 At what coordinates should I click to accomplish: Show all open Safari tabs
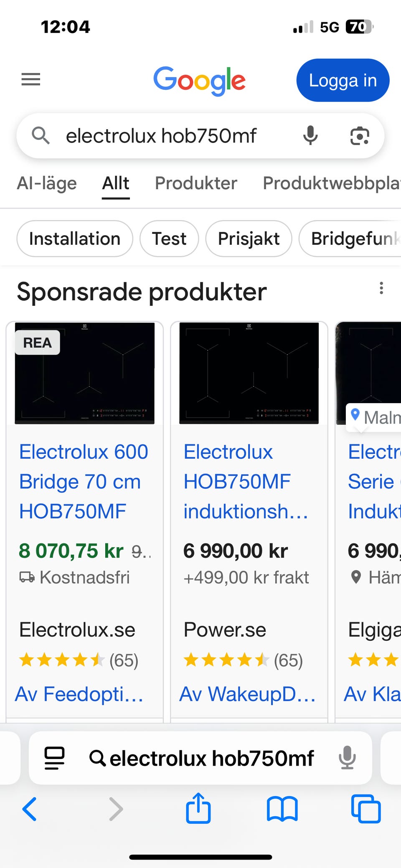(366, 809)
